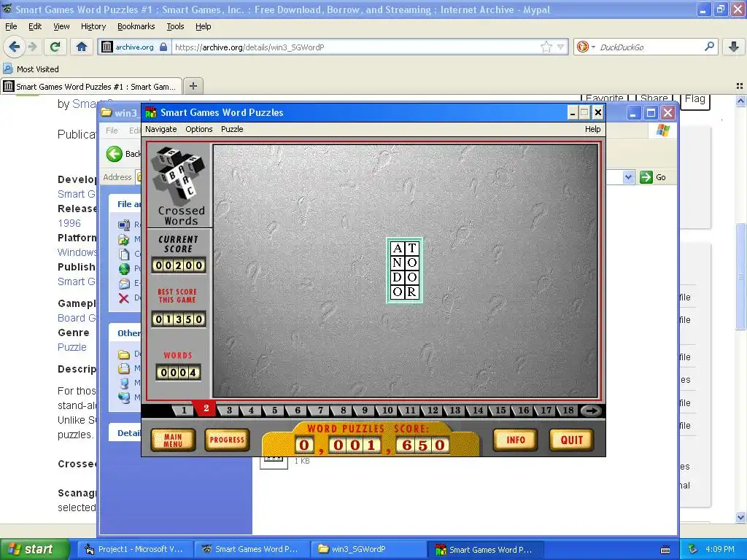The height and width of the screenshot is (560, 747).
Task: Select puzzle tab 2
Action: [x=206, y=408]
